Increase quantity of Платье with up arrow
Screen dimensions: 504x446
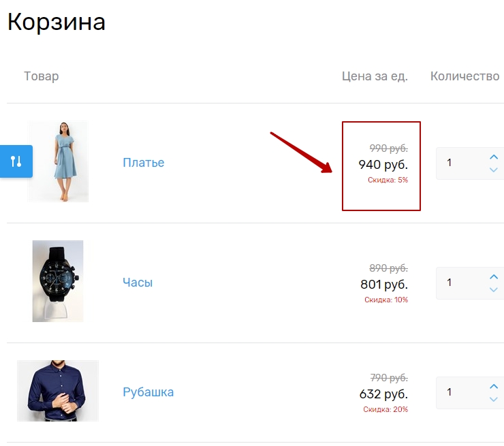coord(494,157)
